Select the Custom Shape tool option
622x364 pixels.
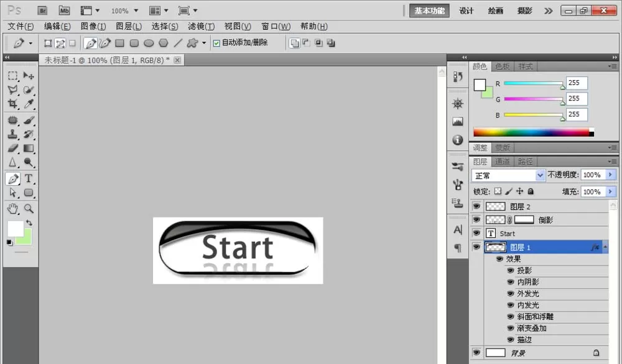192,43
